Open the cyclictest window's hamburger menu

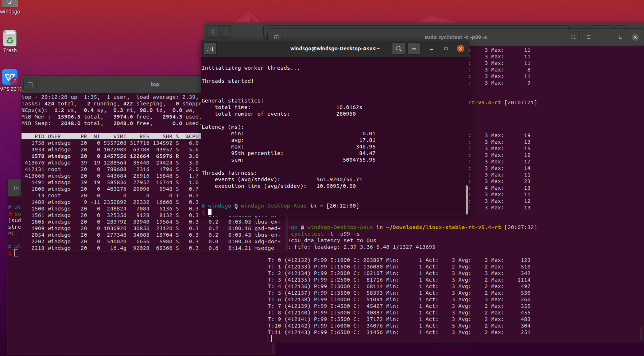click(x=589, y=37)
